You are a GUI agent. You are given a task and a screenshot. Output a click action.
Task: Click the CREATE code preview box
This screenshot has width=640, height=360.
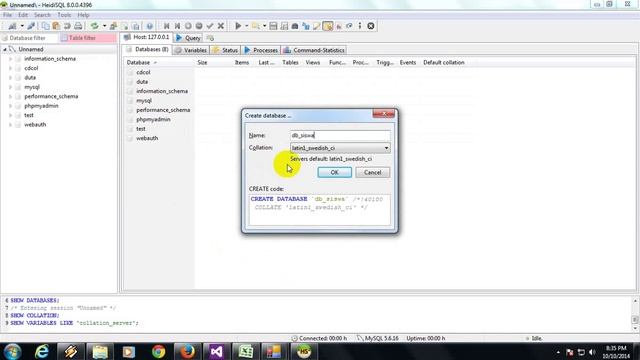click(x=319, y=210)
